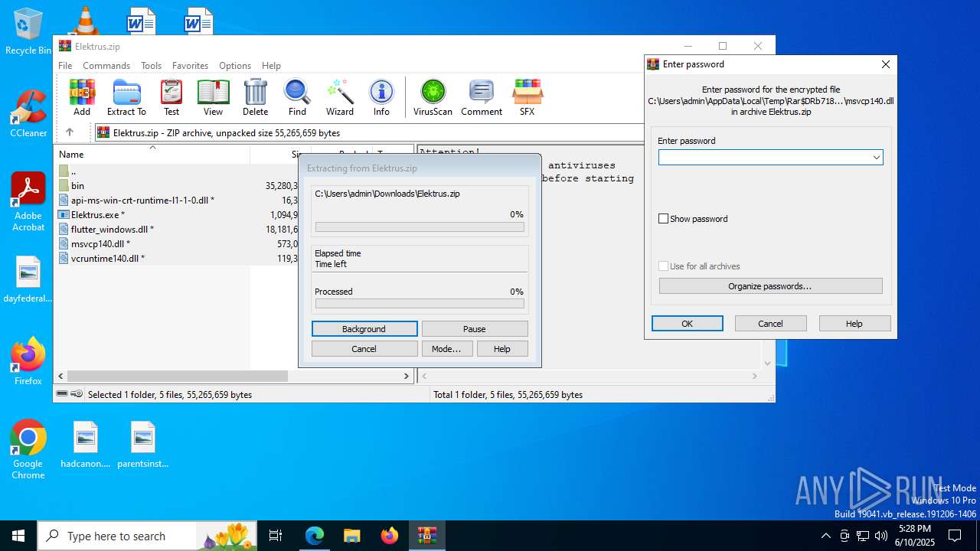
Task: Expand the password history dropdown arrow
Action: pyautogui.click(x=876, y=158)
